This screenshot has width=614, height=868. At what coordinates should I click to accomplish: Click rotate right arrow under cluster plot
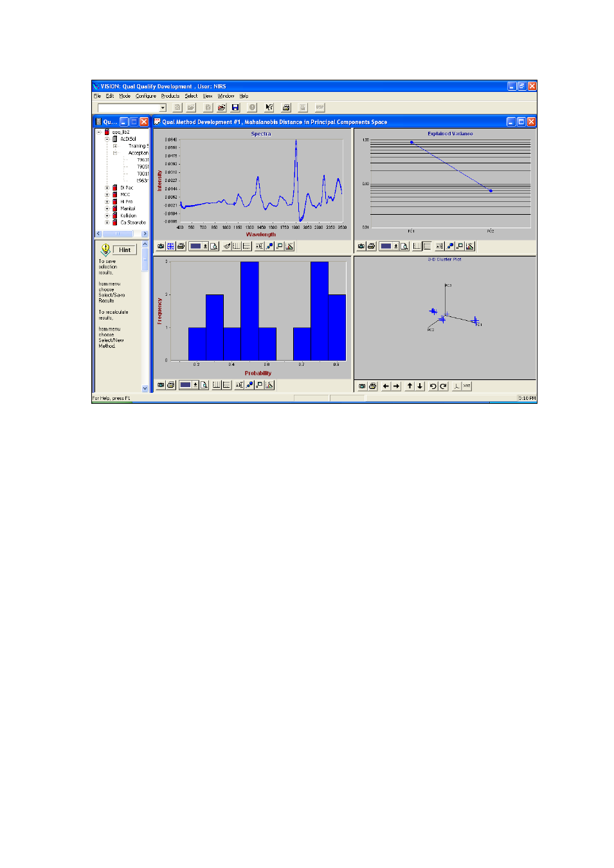click(396, 386)
